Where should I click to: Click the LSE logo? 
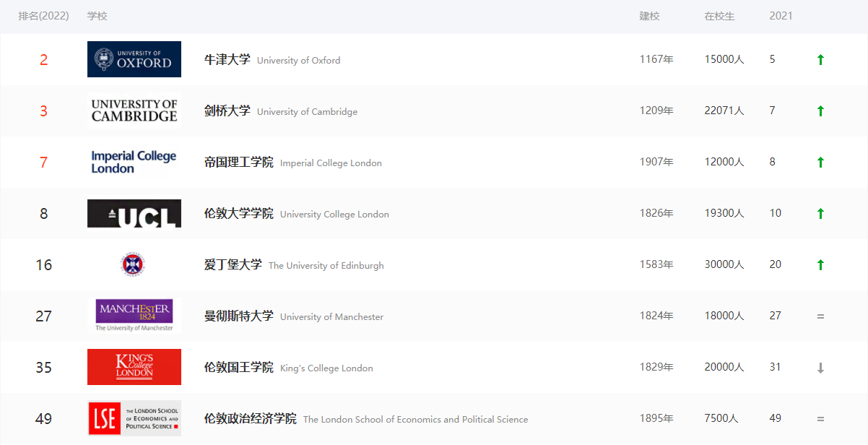134,418
